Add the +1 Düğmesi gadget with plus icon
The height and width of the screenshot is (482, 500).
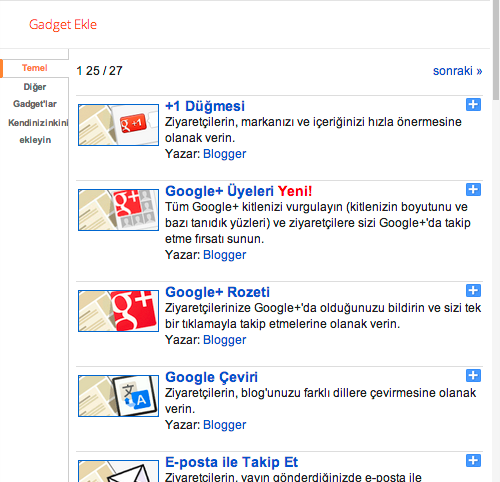coord(473,105)
